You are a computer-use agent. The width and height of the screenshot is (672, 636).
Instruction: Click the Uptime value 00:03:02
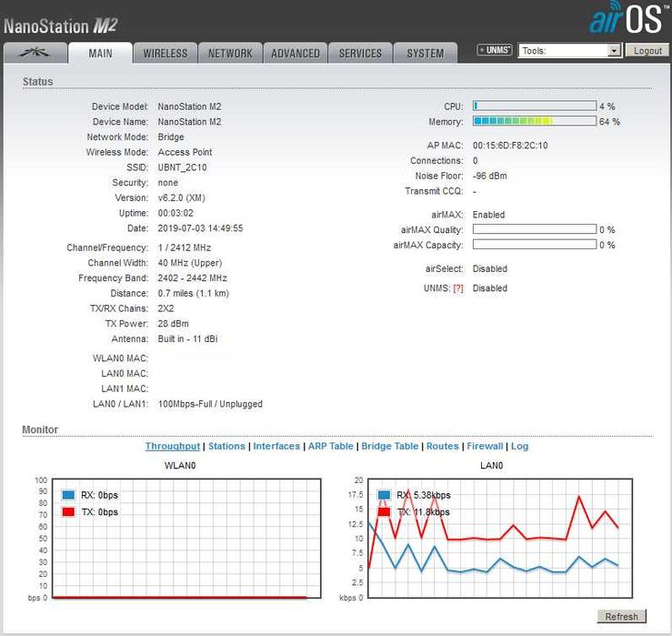tap(176, 213)
